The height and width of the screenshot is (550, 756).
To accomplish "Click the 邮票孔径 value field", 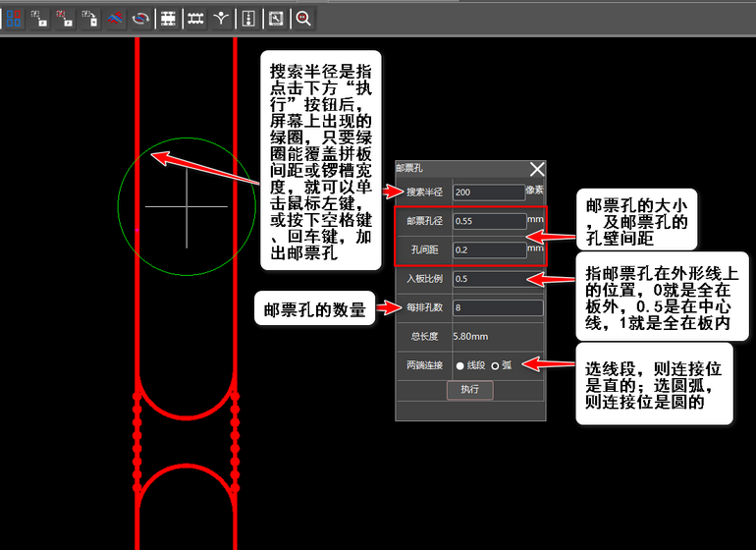I will pyautogui.click(x=489, y=221).
